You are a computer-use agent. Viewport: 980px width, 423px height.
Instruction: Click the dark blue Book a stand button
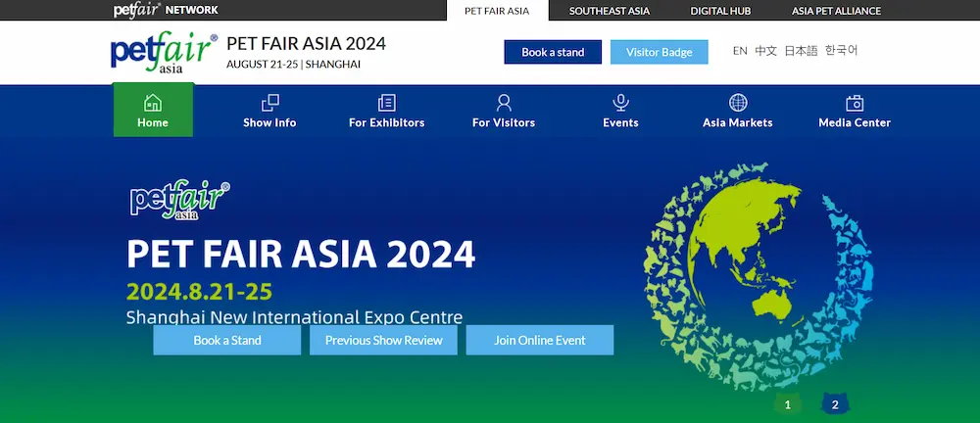[x=553, y=52]
